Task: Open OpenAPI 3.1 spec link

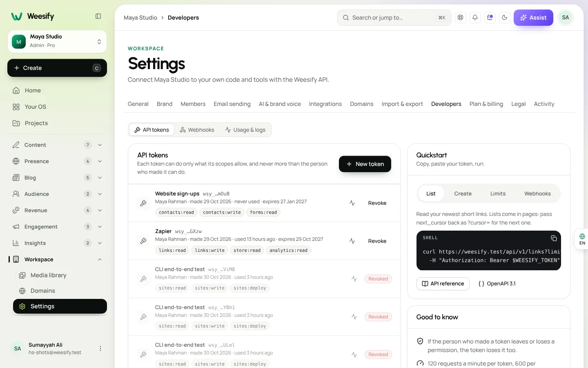Action: [x=497, y=284]
